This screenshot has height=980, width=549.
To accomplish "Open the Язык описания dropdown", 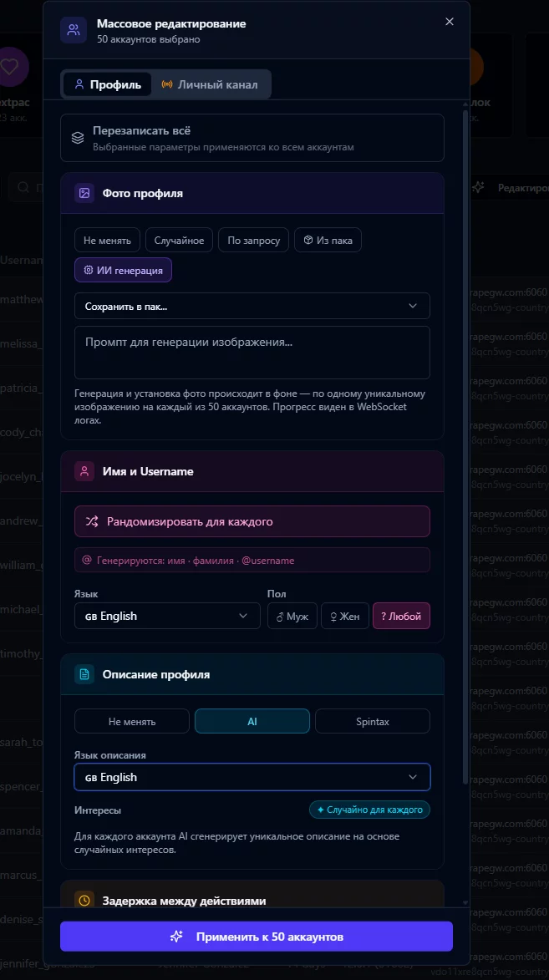I will point(252,777).
